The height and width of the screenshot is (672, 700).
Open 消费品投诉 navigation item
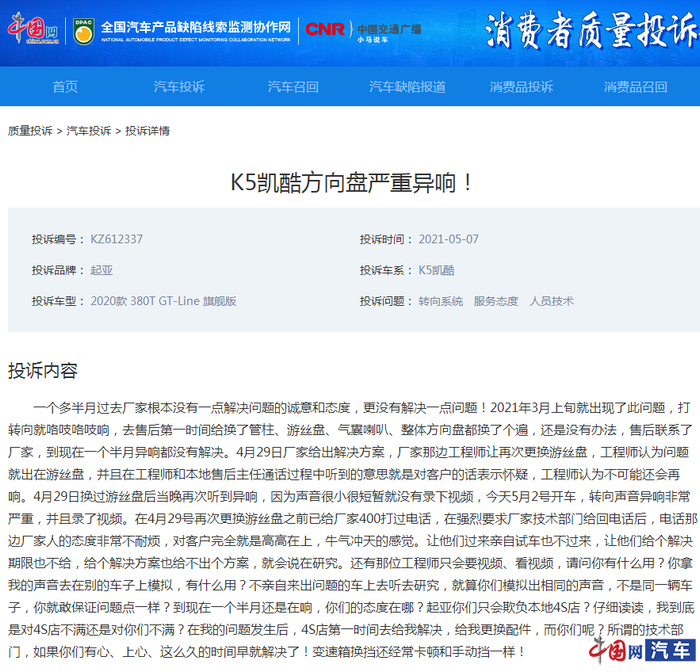point(521,86)
